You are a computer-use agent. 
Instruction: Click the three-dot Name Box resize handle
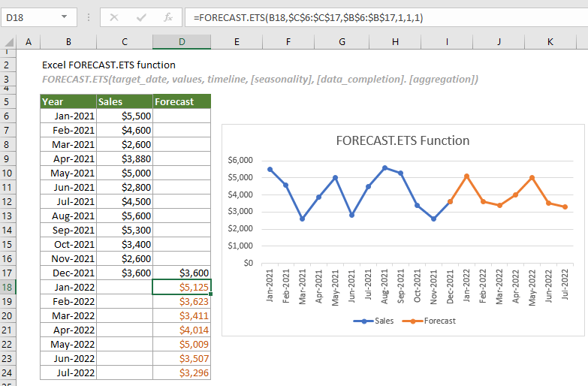(x=88, y=17)
